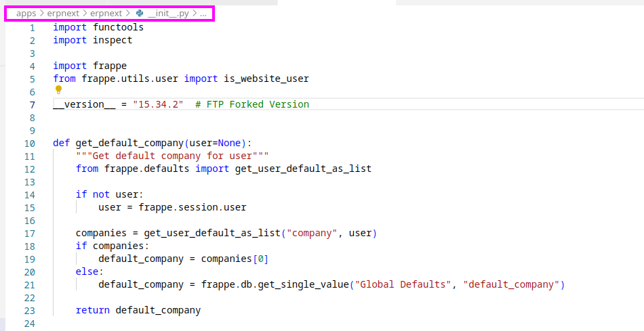Click line number 7 in the gutter
This screenshot has height=331, width=644.
(32, 105)
